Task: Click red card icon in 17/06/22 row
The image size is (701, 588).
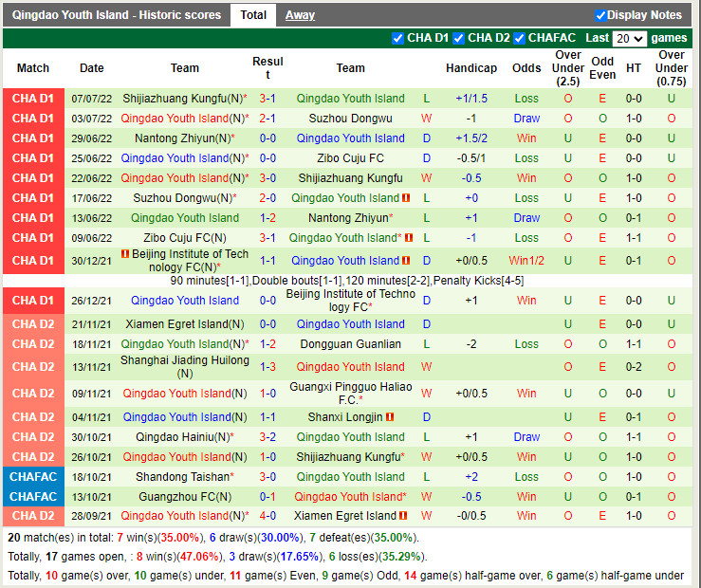Action: pos(405,198)
